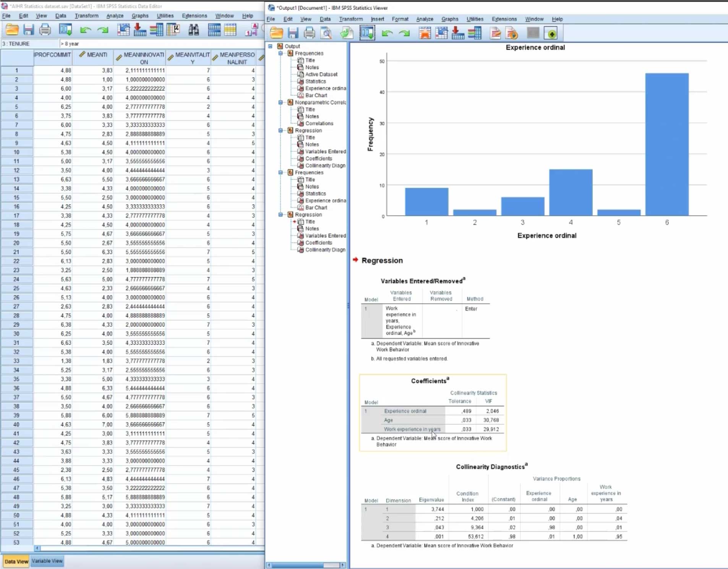The height and width of the screenshot is (569, 728).
Task: Collapse the Nonparametric Correlations outline node
Action: (x=280, y=102)
